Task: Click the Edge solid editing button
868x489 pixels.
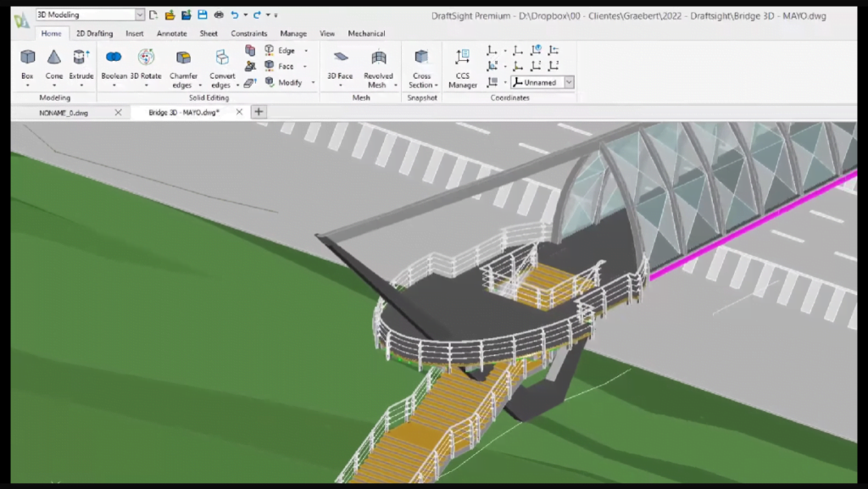Action: click(286, 50)
